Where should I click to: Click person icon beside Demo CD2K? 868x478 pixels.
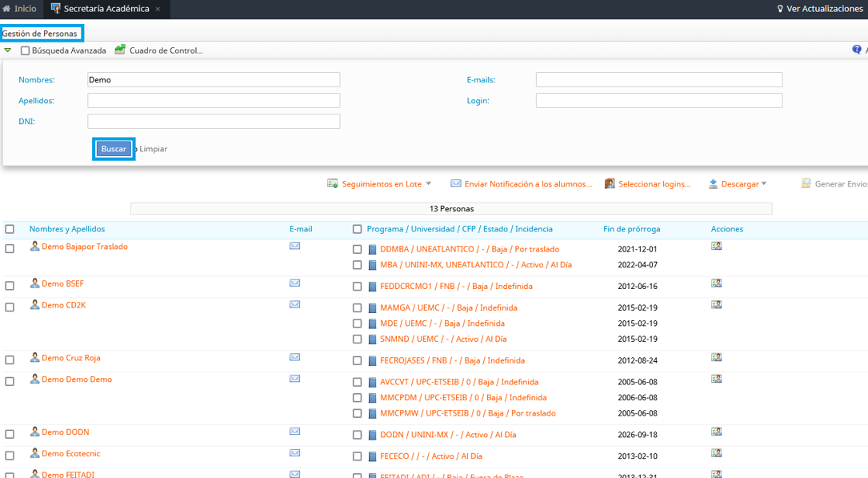[x=34, y=305]
